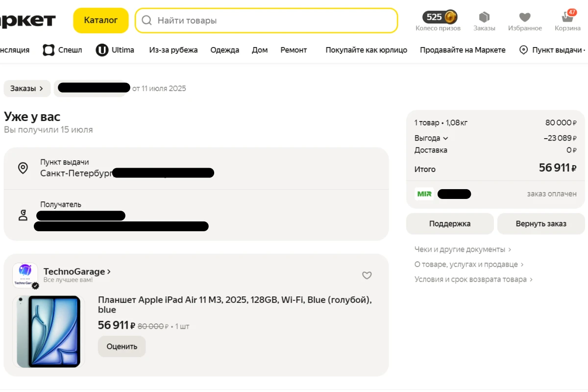Open the Ultima logo icon
Image resolution: width=588 pixels, height=392 pixels.
click(102, 50)
